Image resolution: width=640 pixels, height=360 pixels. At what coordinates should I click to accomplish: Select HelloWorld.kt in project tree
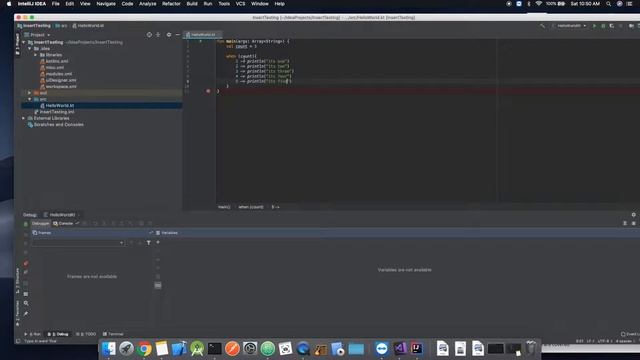59,105
